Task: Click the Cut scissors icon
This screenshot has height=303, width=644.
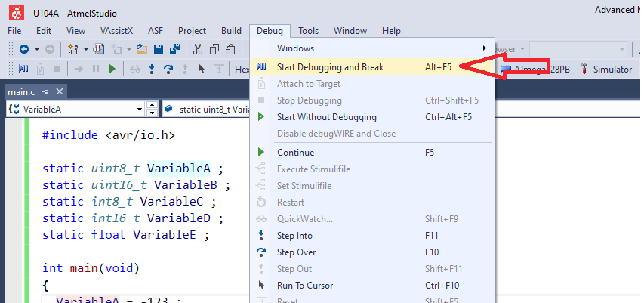Action: 197,49
